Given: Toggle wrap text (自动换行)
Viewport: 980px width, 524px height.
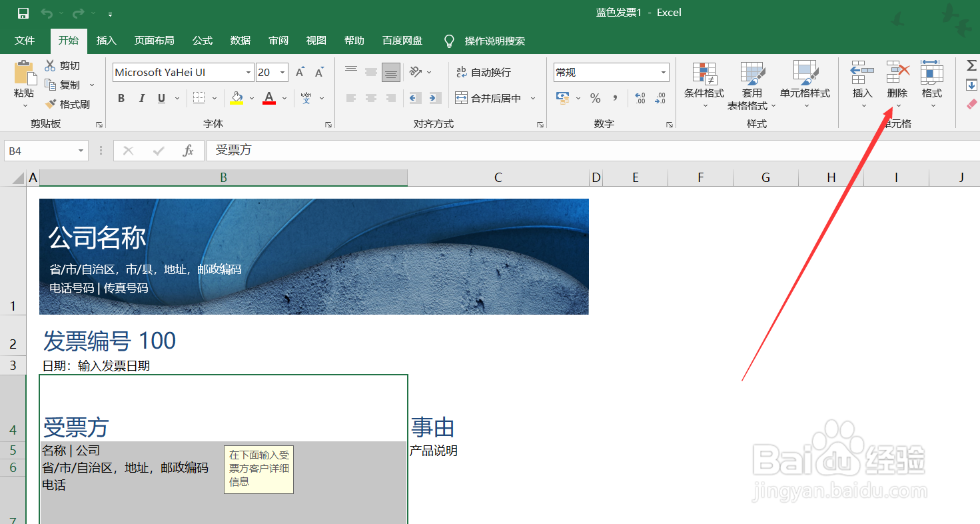Looking at the screenshot, I should (483, 72).
